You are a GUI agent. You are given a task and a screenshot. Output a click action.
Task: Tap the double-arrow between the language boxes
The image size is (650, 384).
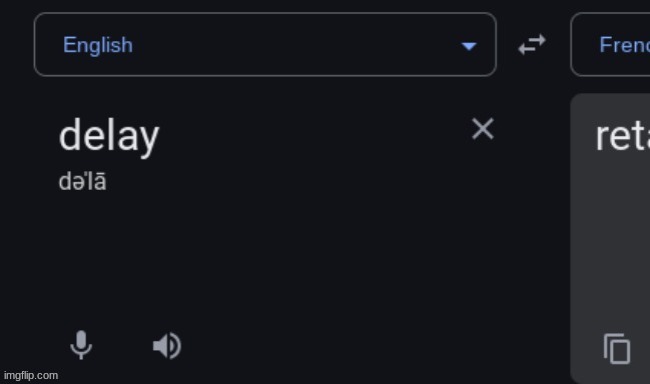[x=532, y=44]
